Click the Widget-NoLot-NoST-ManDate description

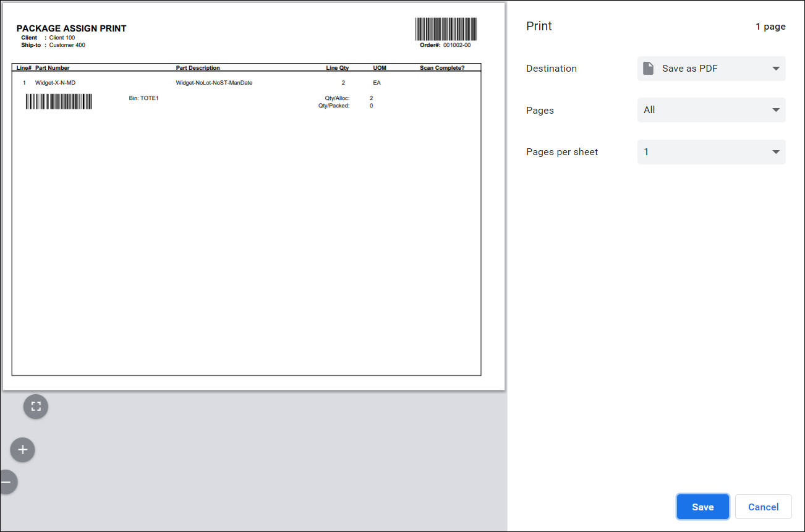tap(214, 83)
